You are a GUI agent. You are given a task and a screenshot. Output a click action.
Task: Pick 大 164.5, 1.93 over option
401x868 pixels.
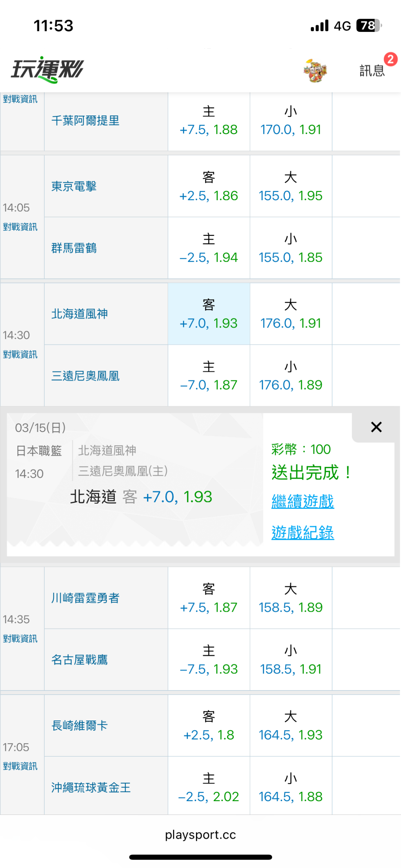pos(291,726)
